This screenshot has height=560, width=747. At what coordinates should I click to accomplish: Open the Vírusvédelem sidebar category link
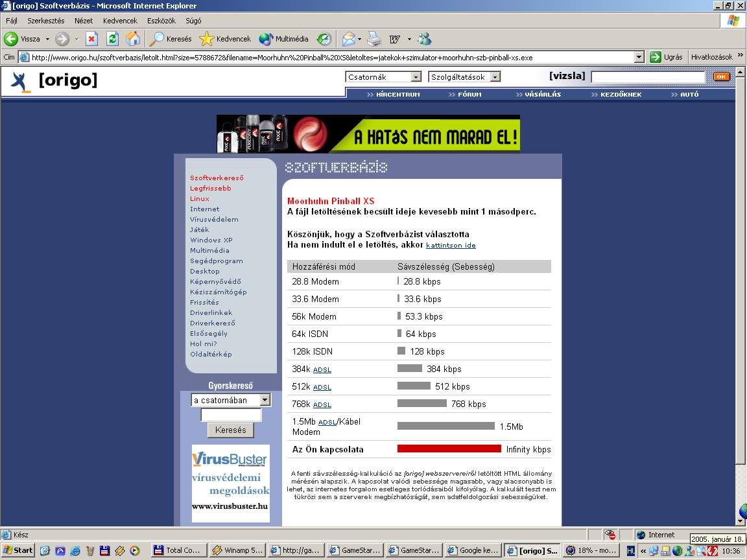pos(215,220)
